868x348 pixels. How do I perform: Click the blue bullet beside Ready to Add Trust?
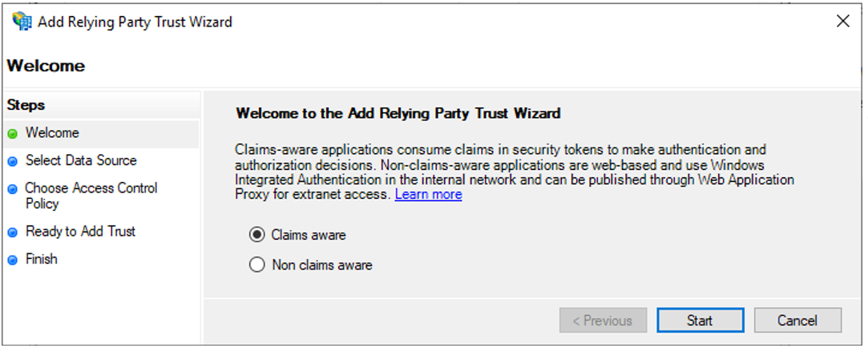coord(12,233)
